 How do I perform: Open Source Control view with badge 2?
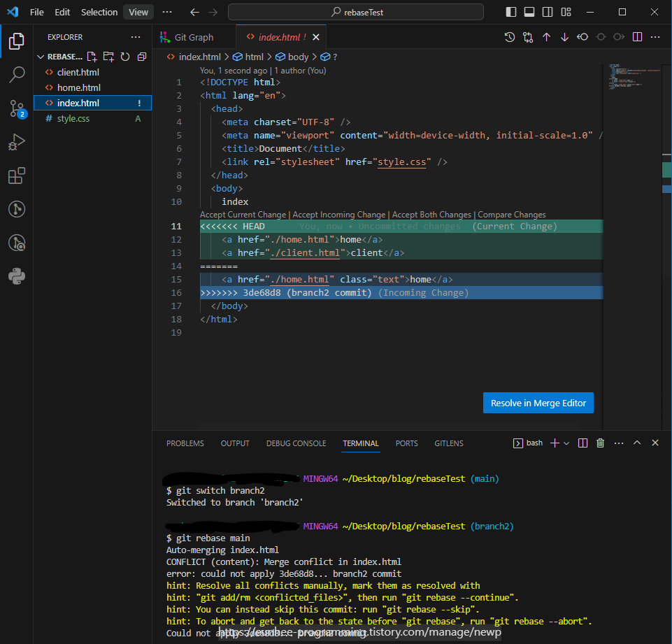[x=17, y=108]
